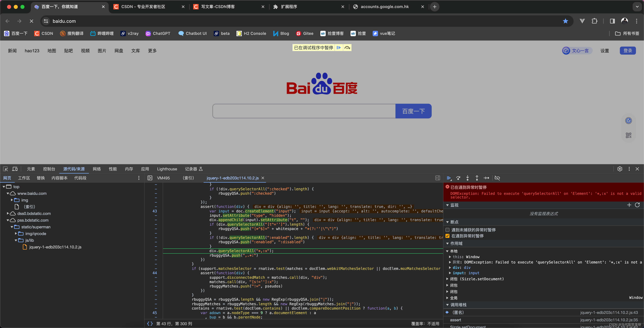Uncheck pause on caught exceptions
This screenshot has height=328, width=644.
447,236
